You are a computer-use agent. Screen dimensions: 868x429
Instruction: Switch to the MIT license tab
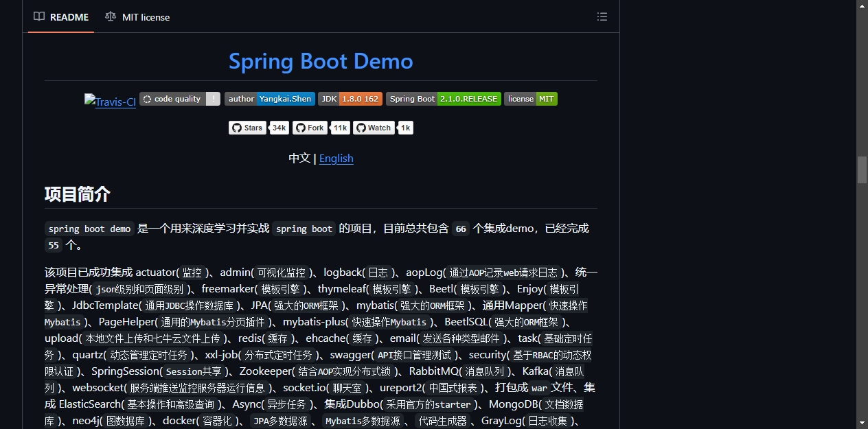click(137, 16)
